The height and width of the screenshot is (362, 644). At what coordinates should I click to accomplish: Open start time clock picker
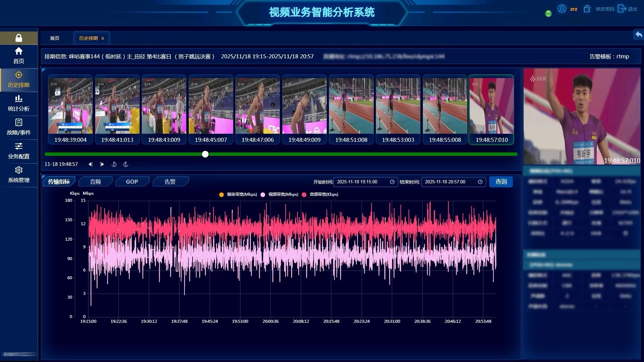point(392,182)
